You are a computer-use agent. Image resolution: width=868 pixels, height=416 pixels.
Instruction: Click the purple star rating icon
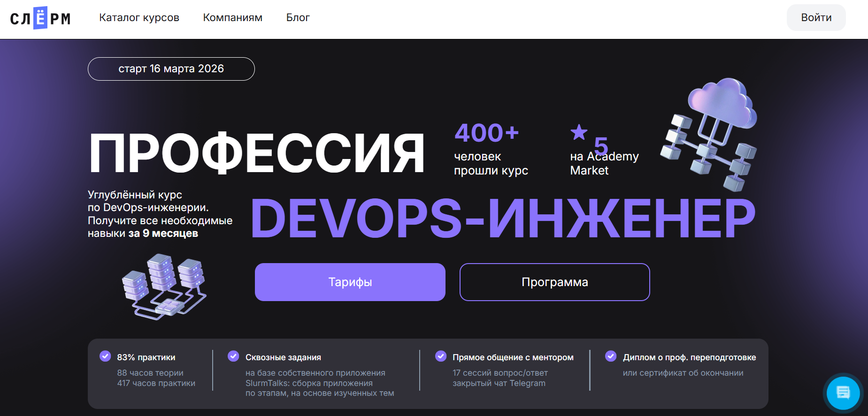579,132
